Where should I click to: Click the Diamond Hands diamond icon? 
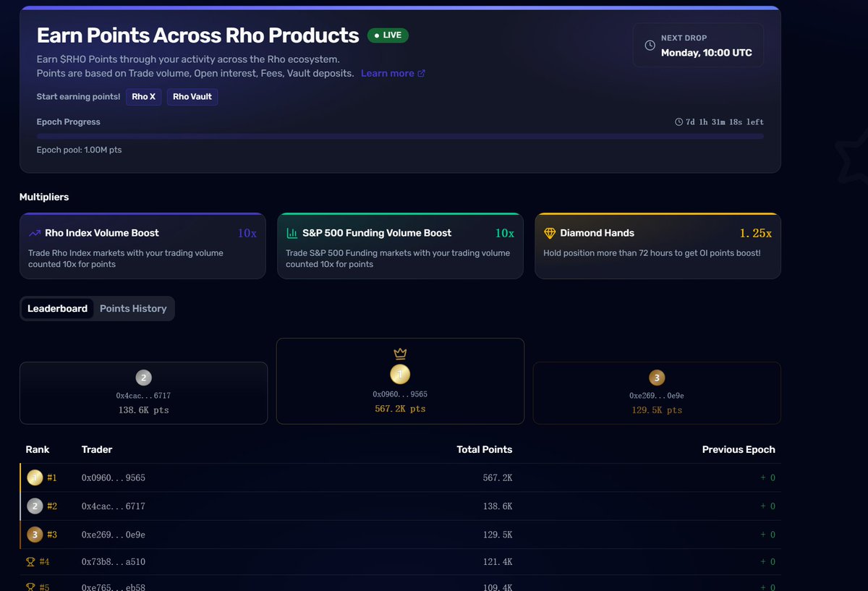point(550,233)
